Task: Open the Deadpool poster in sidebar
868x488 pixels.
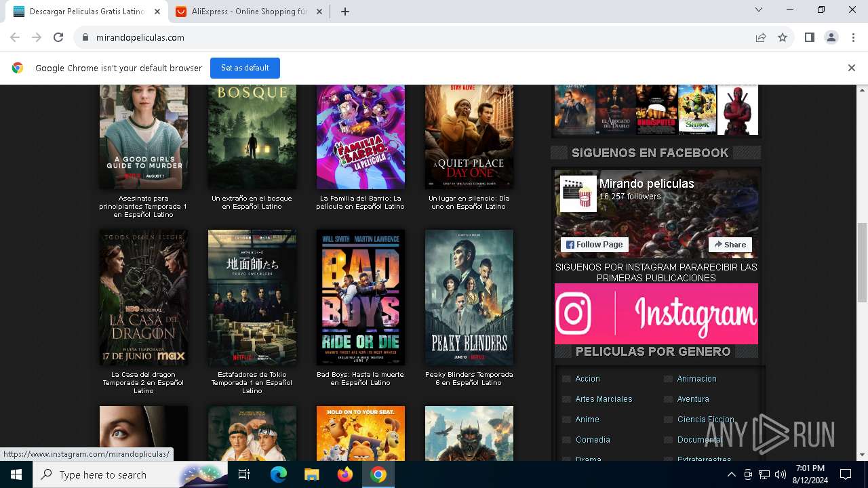Action: [x=738, y=110]
